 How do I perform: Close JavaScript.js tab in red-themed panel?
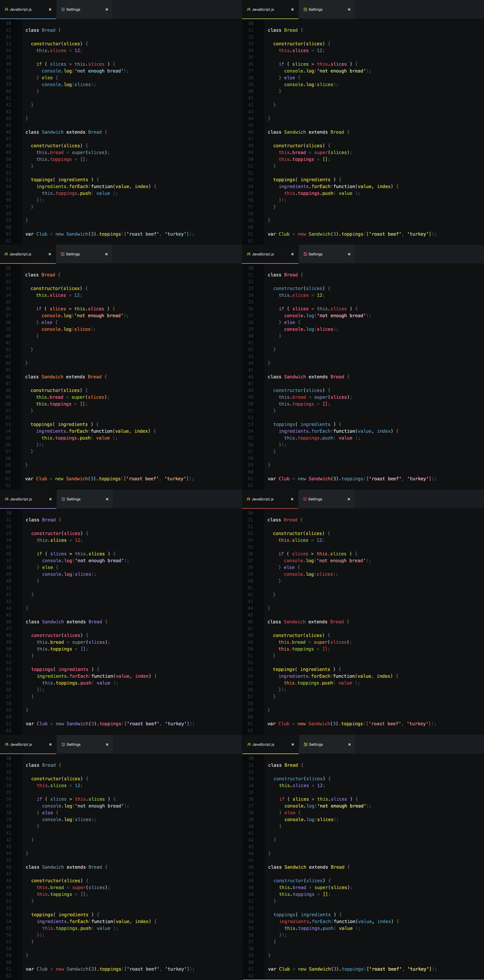click(292, 499)
